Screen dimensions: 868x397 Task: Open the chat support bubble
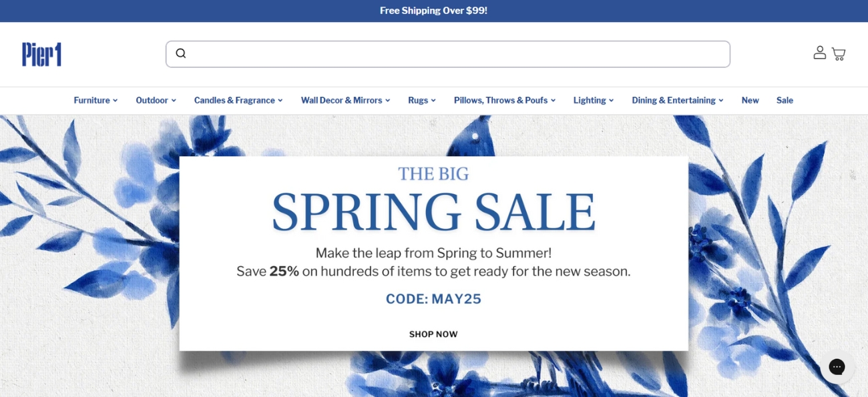(x=837, y=366)
